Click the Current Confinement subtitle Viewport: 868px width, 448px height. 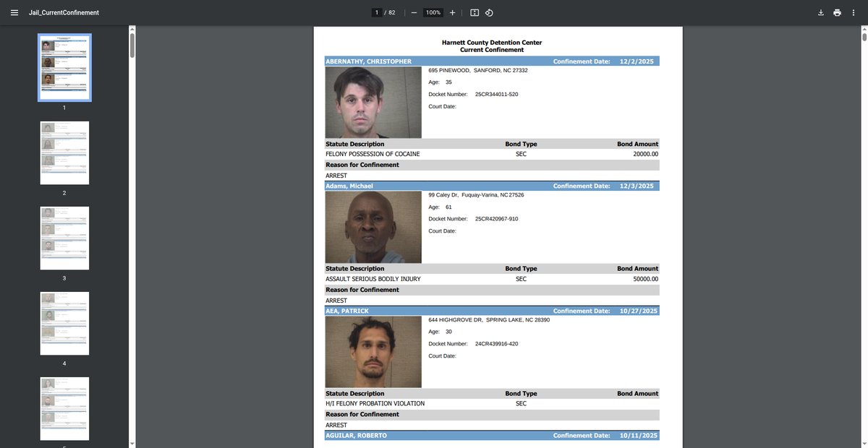[x=492, y=50]
